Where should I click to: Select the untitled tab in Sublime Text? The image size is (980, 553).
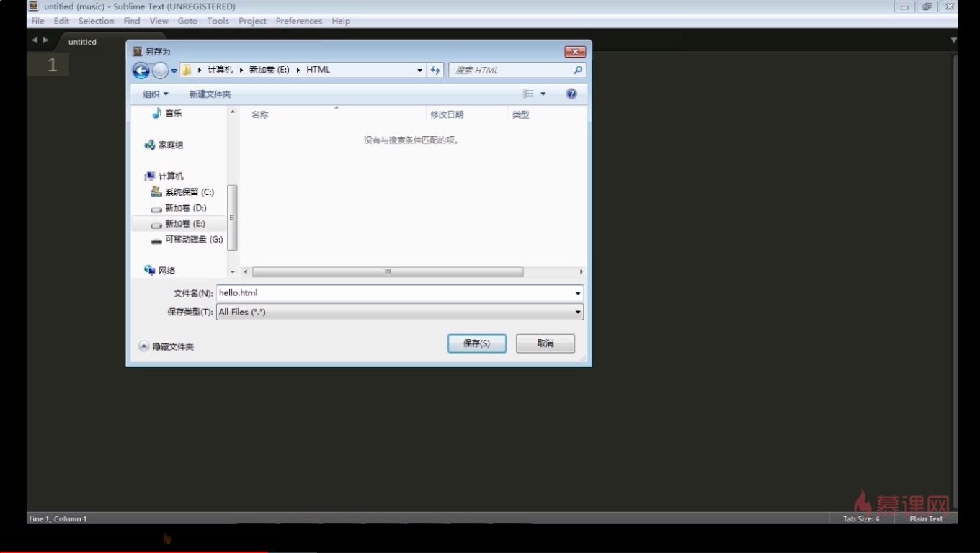tap(82, 42)
